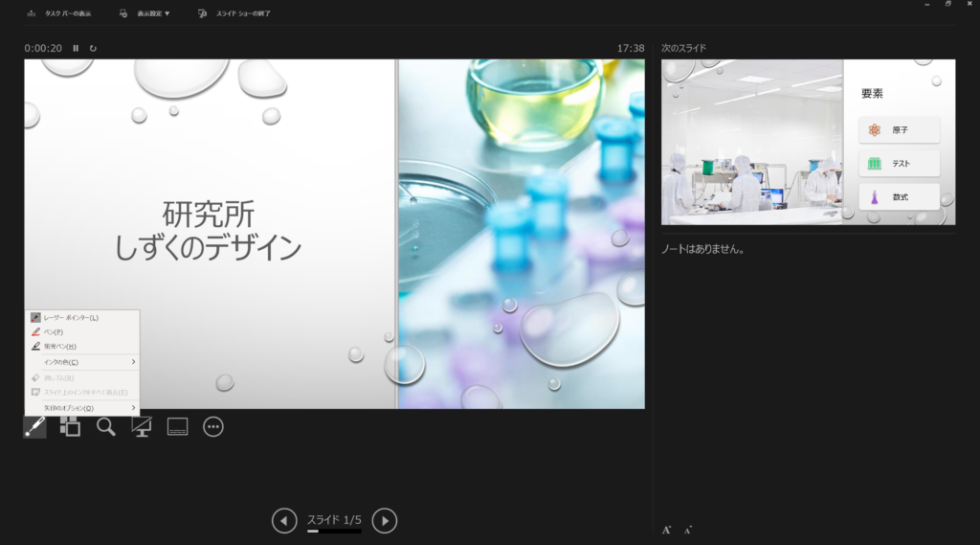Screen dimensions: 980x545
Task: Reset the timer with the restart icon
Action: tap(93, 48)
